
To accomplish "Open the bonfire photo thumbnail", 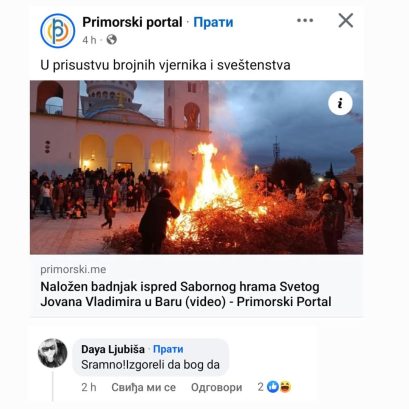I will click(196, 167).
